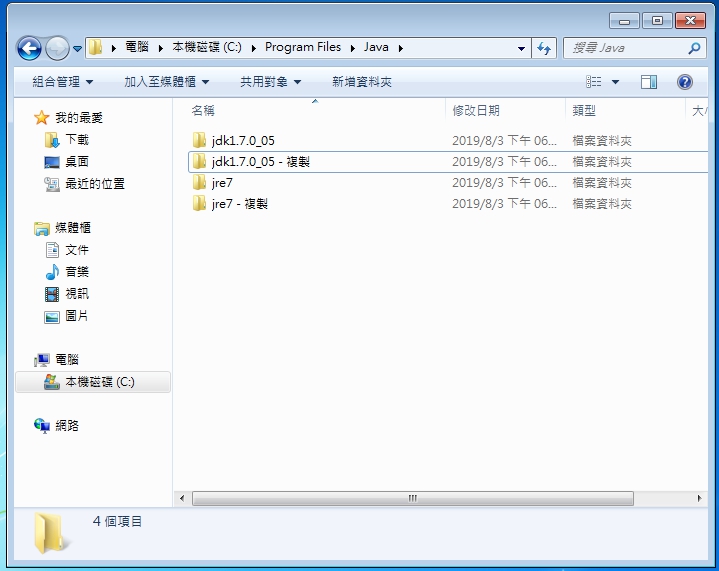Open the 共用對象 menu

pos(271,82)
